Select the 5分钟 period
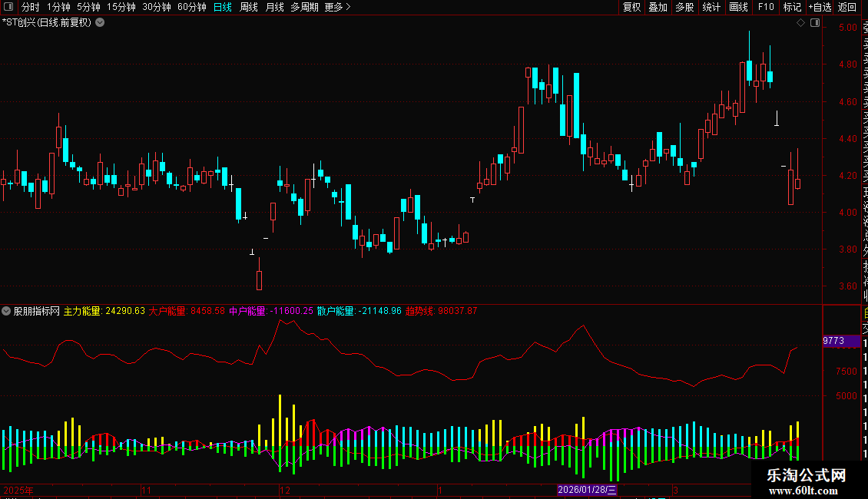The height and width of the screenshot is (499, 868). tap(88, 7)
